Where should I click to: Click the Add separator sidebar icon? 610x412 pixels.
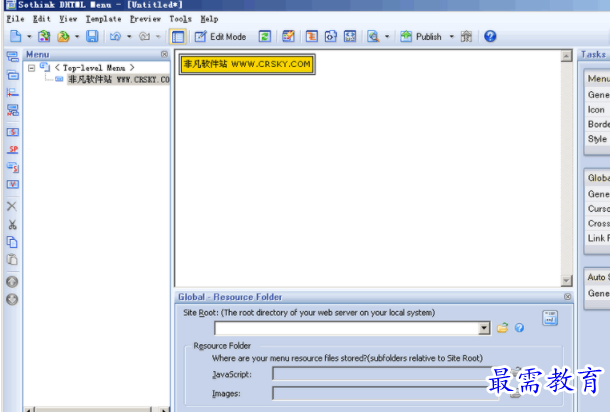point(12,93)
